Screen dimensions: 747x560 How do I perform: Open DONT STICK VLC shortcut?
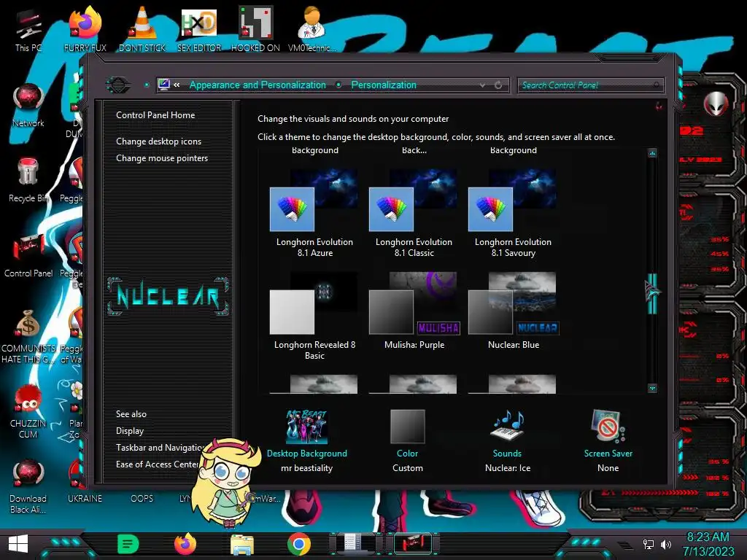click(142, 28)
